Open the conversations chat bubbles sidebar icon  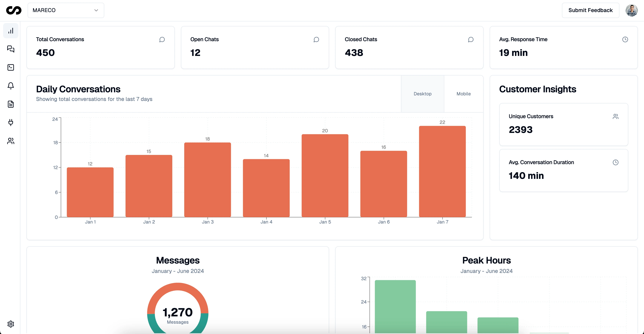pos(11,49)
